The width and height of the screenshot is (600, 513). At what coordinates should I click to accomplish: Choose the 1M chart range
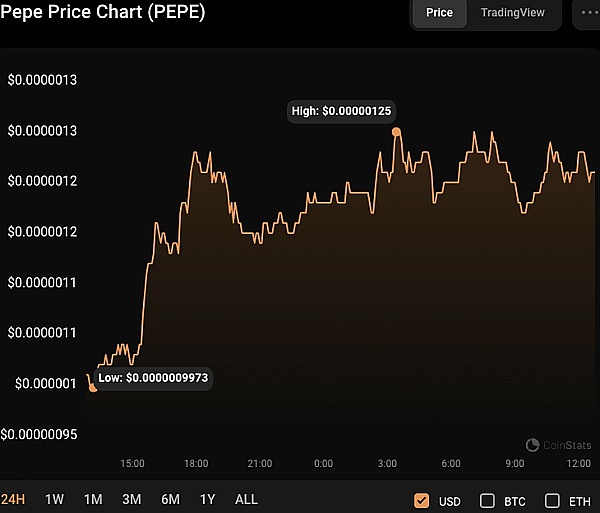[93, 499]
